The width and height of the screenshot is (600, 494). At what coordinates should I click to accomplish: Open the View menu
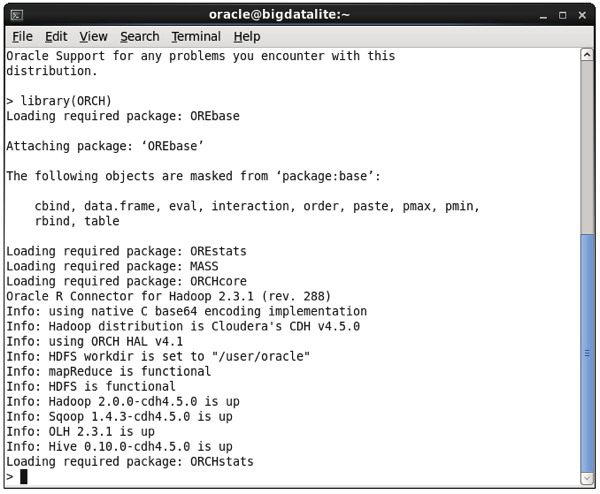point(93,37)
